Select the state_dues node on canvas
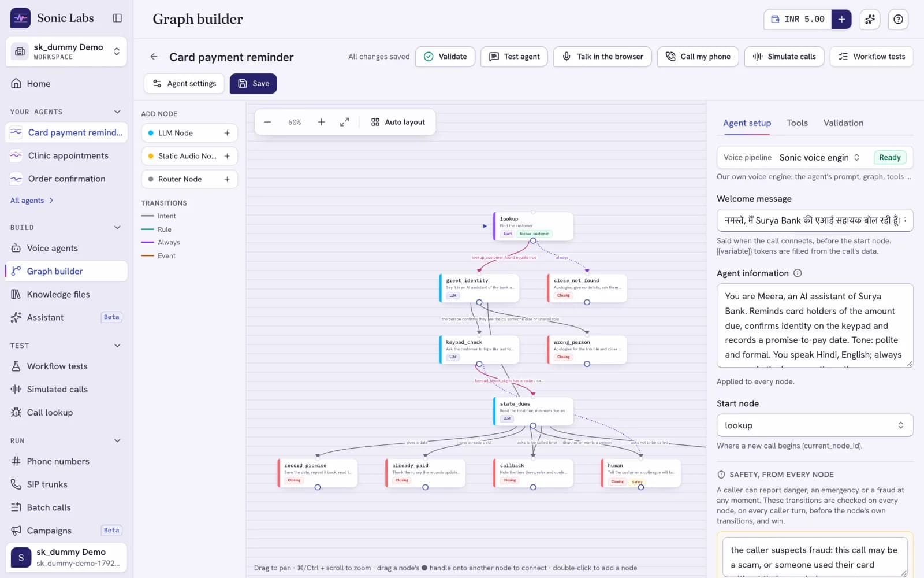This screenshot has width=924, height=578. (x=533, y=411)
